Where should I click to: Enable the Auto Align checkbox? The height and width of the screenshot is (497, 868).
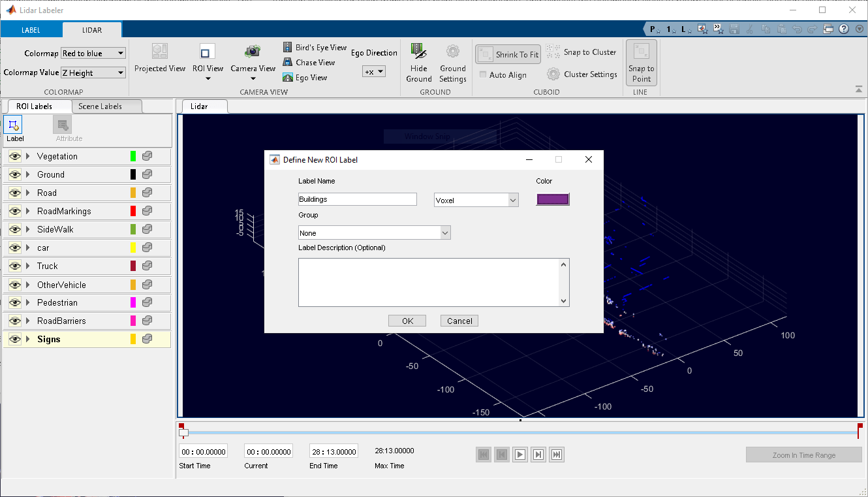[483, 75]
